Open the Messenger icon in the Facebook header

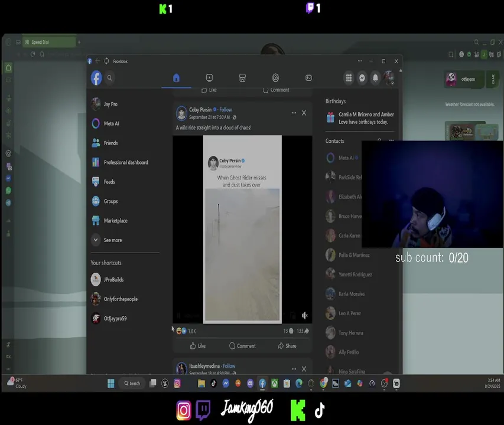coord(362,78)
